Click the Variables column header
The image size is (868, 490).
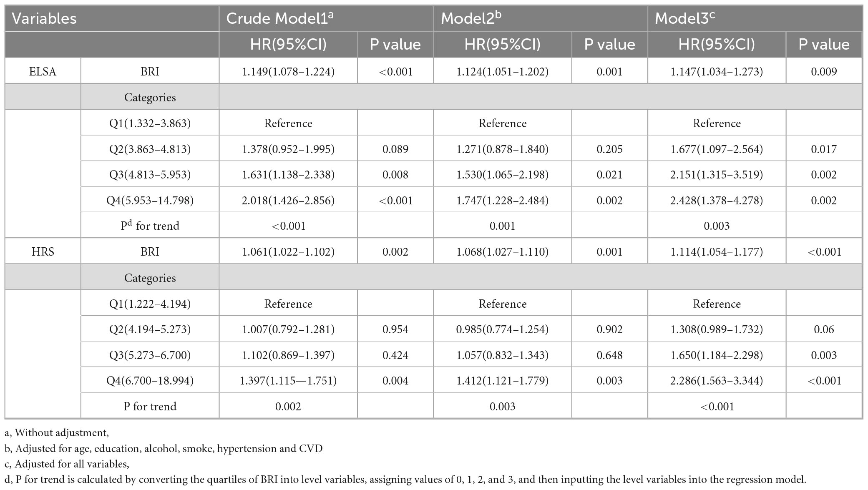tap(44, 19)
